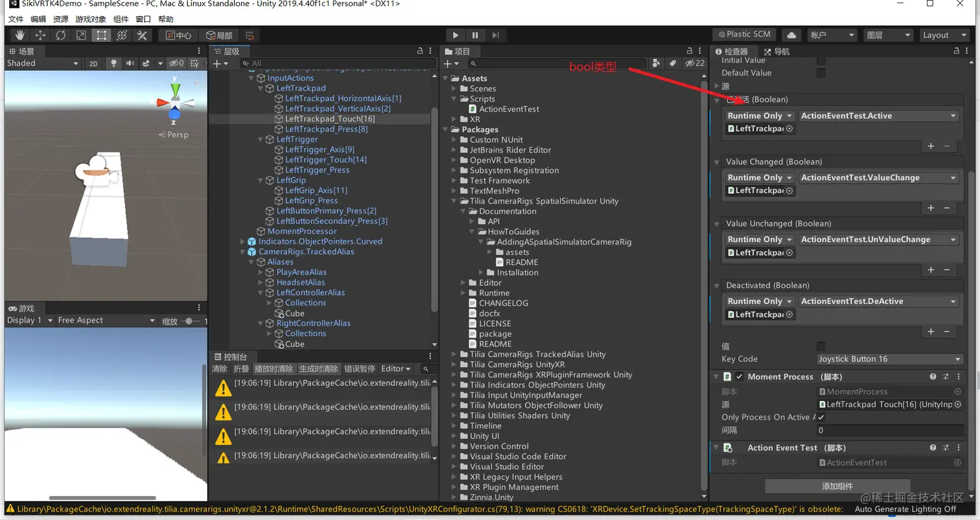Expand the 源 foldout in Inspector
The image size is (980, 520).
(x=717, y=86)
